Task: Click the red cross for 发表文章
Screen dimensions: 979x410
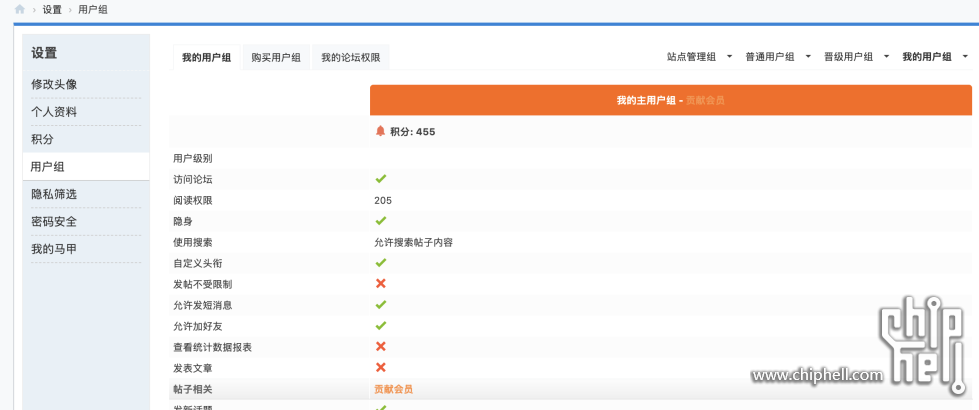Action: pyautogui.click(x=381, y=367)
